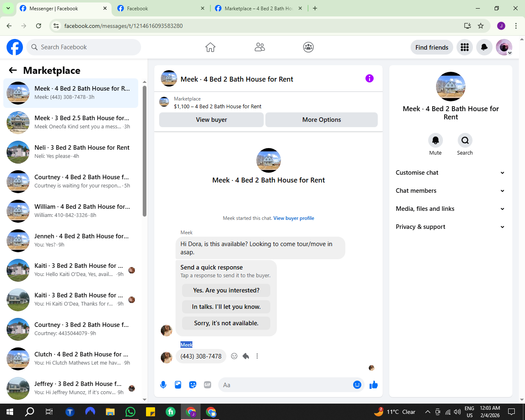Go to Home feed icon
Viewport: 525px width, 420px height.
click(210, 47)
